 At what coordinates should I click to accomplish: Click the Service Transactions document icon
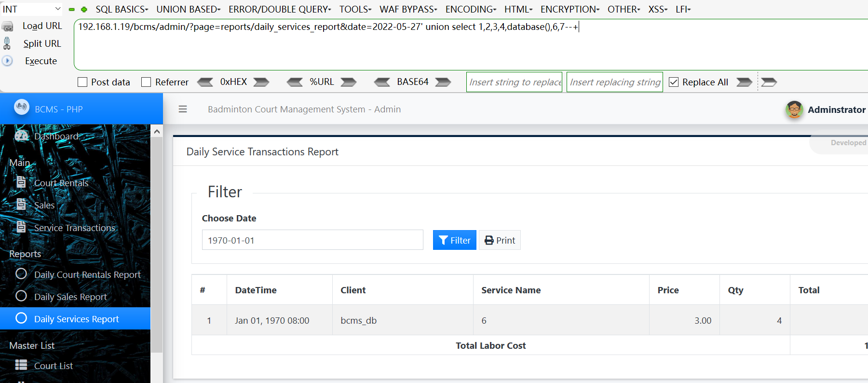pyautogui.click(x=21, y=227)
